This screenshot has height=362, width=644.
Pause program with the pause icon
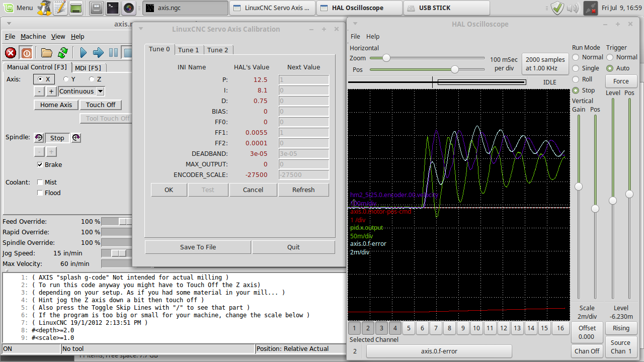tap(114, 53)
